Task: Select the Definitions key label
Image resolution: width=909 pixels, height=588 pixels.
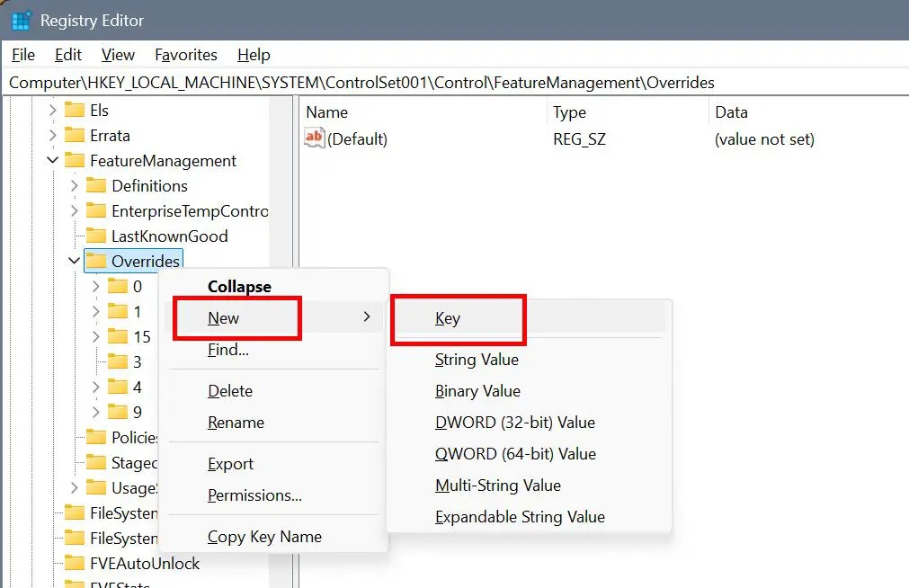Action: [149, 186]
